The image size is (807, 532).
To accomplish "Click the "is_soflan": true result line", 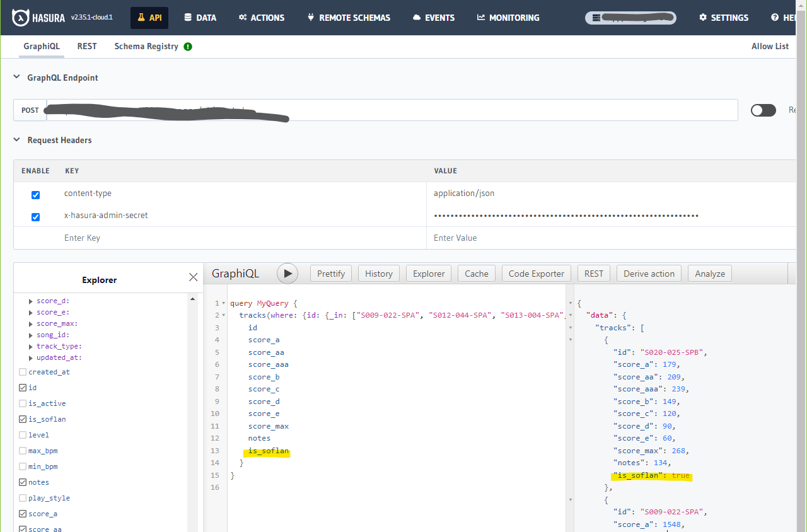I will click(651, 475).
